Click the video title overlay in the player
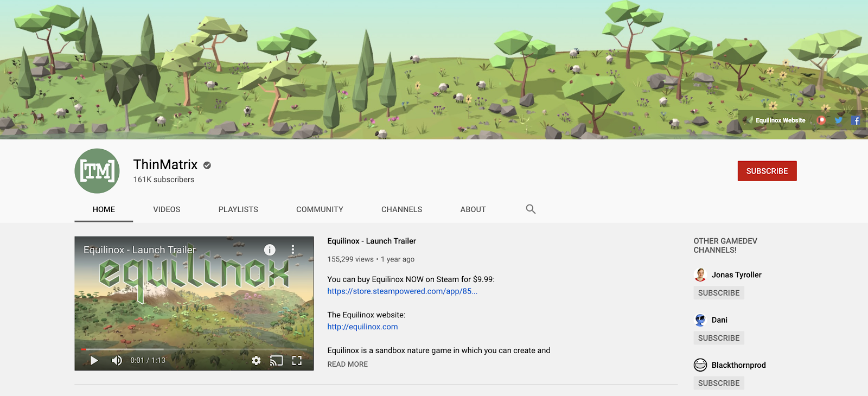Screen dimensions: 868x396 (139, 250)
